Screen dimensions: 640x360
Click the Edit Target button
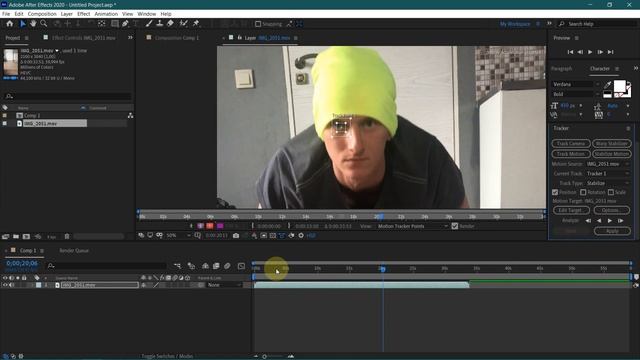coord(571,210)
